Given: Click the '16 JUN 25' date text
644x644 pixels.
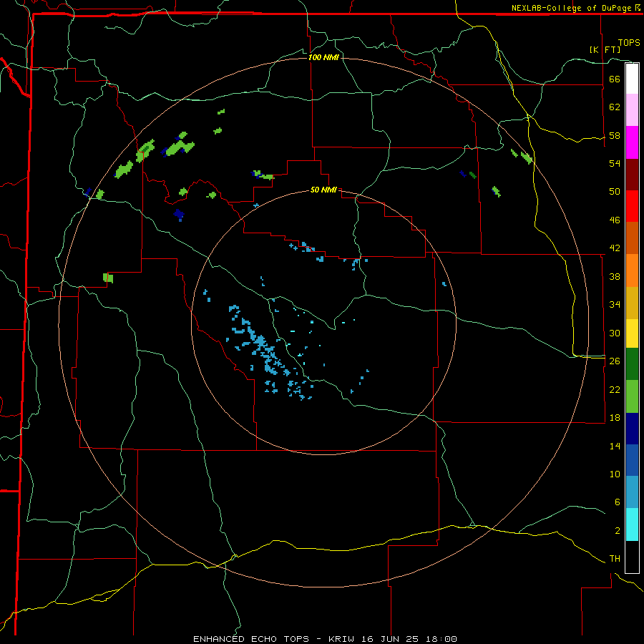Looking at the screenshot, I should (390, 639).
